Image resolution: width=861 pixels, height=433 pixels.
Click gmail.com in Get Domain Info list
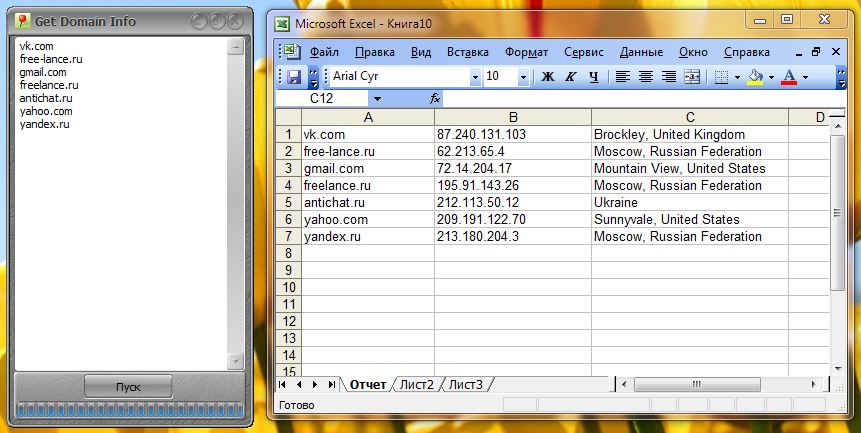tap(43, 72)
